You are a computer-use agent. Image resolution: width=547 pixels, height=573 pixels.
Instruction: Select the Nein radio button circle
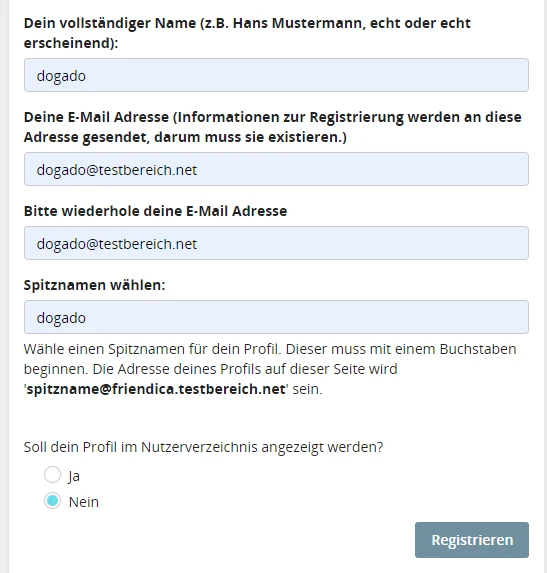pos(52,501)
